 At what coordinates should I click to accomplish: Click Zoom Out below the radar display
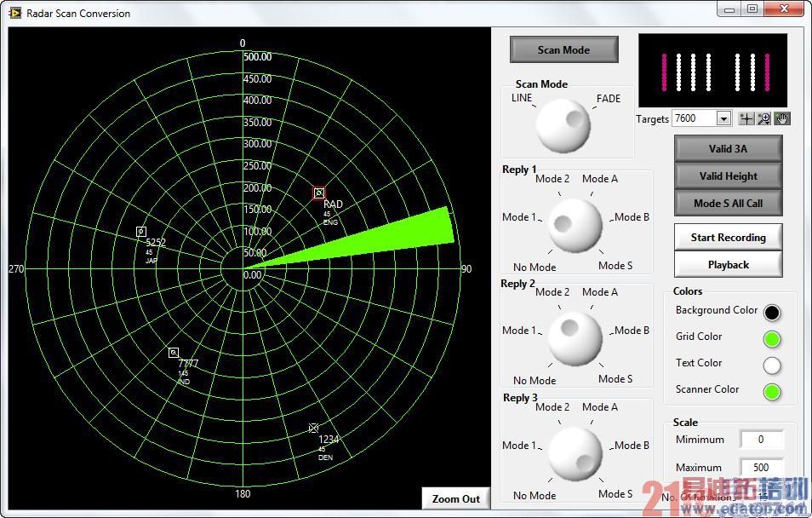click(455, 498)
